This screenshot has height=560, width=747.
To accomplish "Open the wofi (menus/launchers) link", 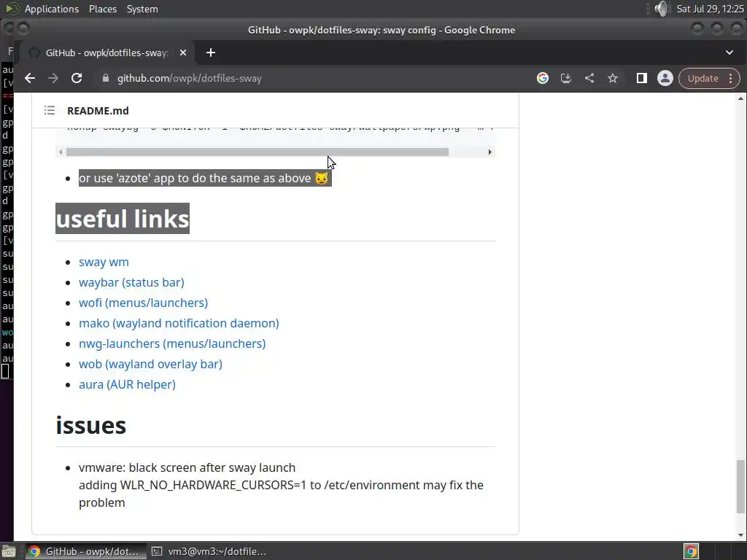I will coord(144,303).
